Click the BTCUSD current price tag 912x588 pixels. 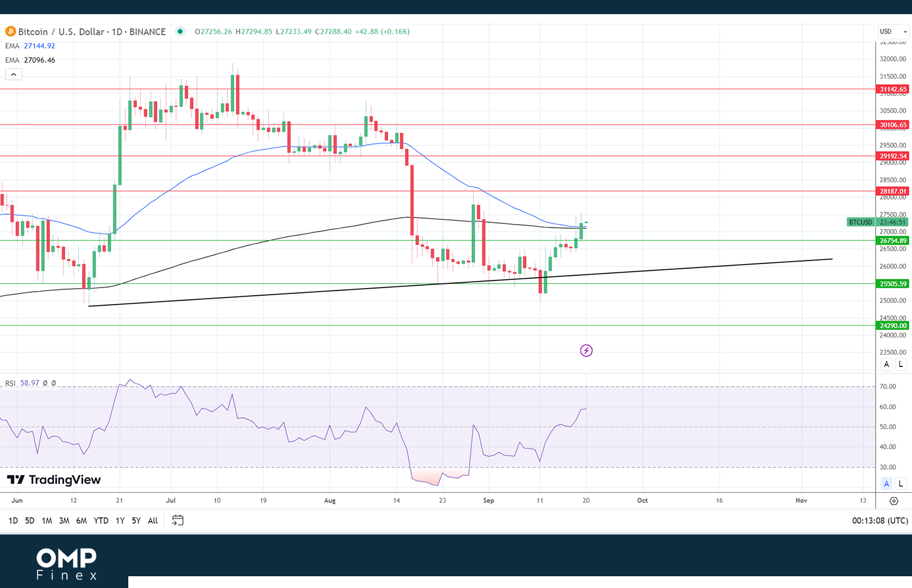coord(878,222)
